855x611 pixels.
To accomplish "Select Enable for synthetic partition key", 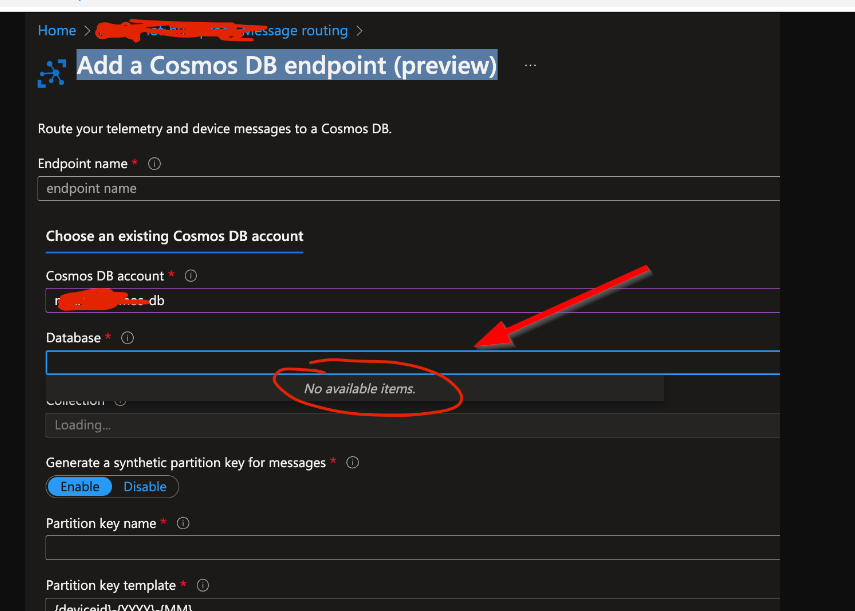I will coord(80,487).
